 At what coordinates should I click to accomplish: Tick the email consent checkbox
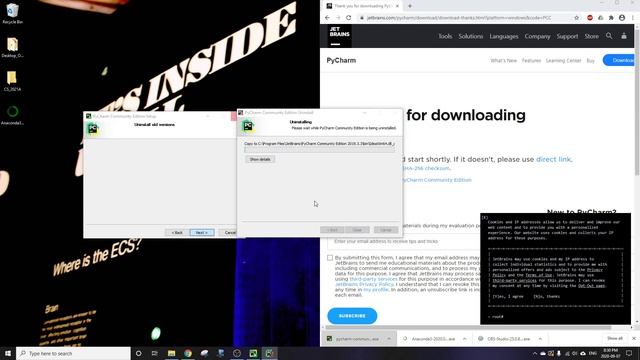tap(330, 258)
